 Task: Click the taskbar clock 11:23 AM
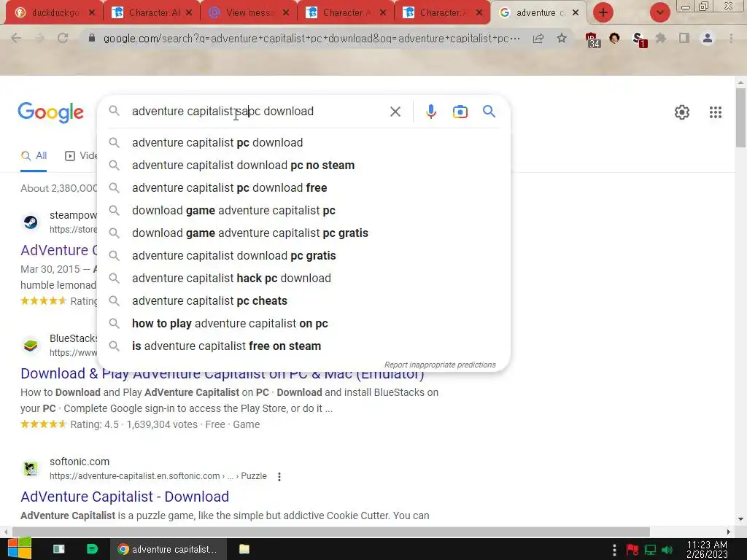[707, 550]
